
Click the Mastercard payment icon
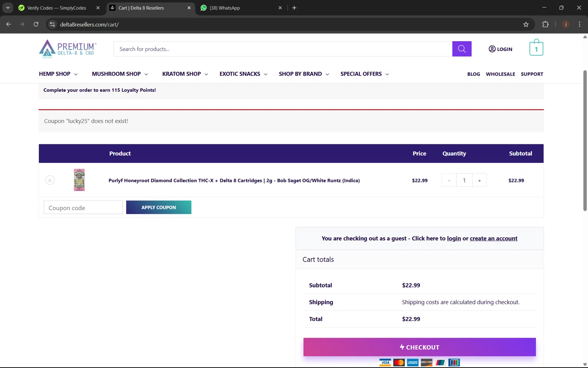click(399, 363)
